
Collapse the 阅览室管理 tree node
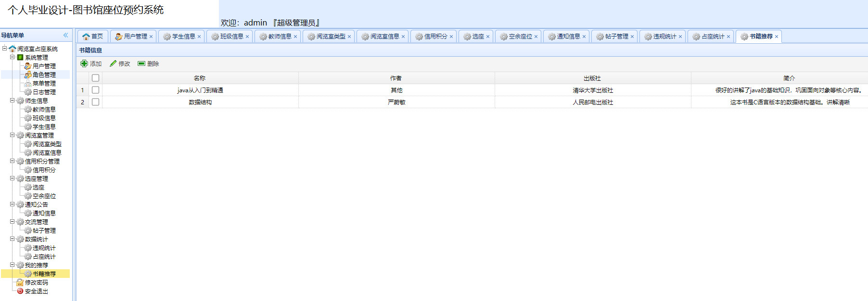point(13,135)
